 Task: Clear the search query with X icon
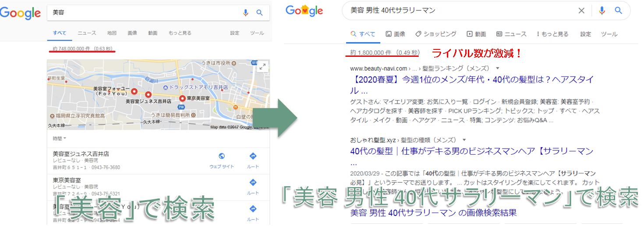coord(581,10)
